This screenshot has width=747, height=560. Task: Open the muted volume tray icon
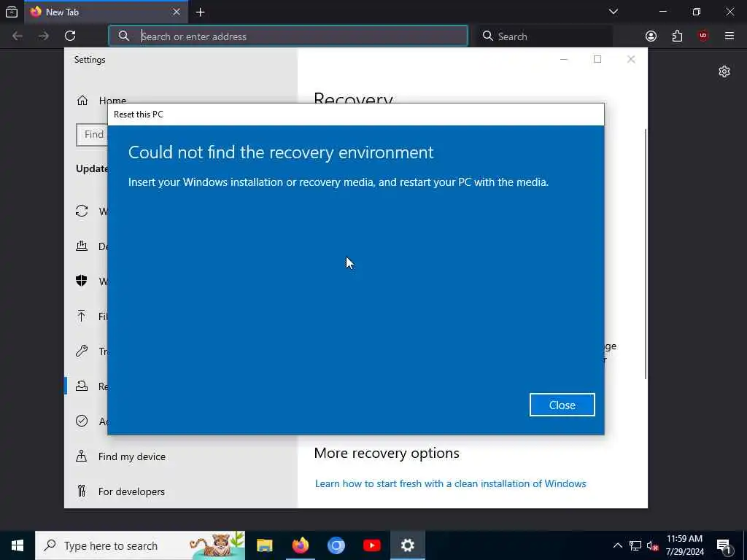point(652,545)
